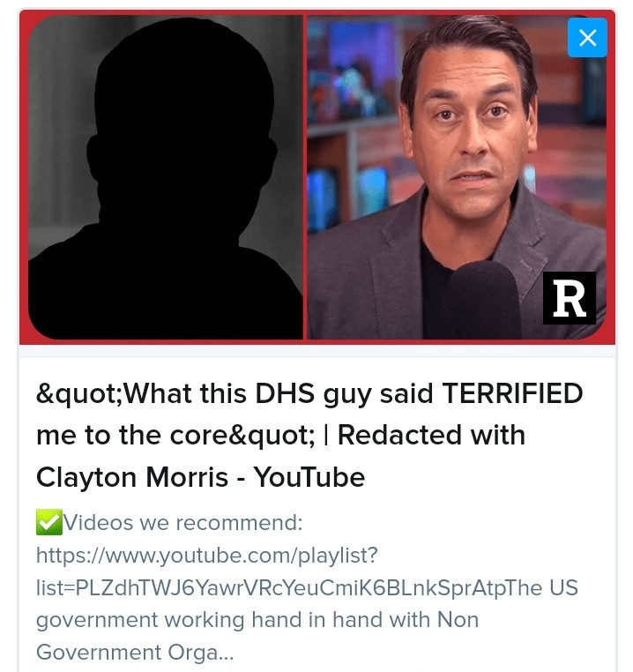Click the "me to the core" title line
Viewport: 633px width, 672px height.
tap(280, 435)
